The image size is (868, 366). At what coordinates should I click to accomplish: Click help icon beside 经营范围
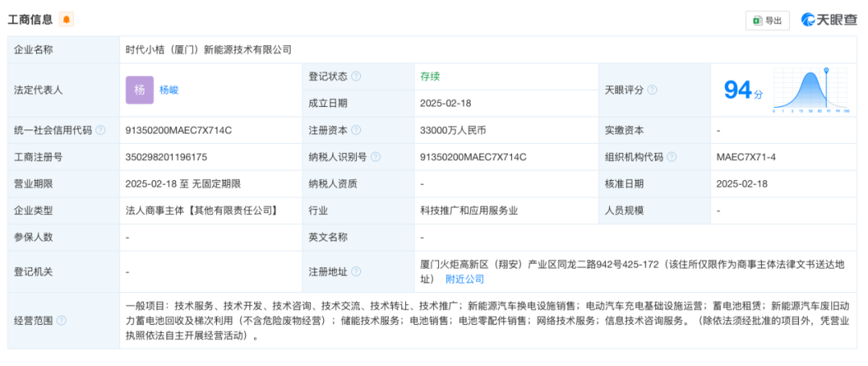tap(61, 321)
